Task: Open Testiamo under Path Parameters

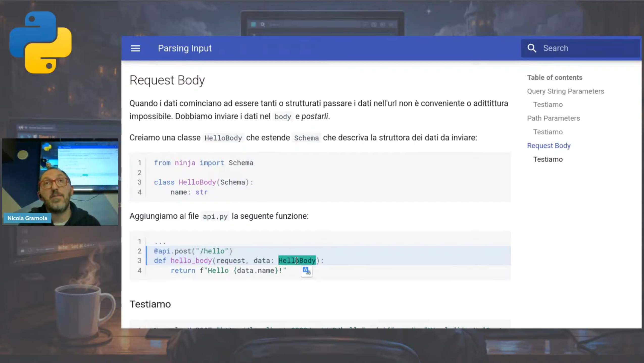Action: (548, 132)
